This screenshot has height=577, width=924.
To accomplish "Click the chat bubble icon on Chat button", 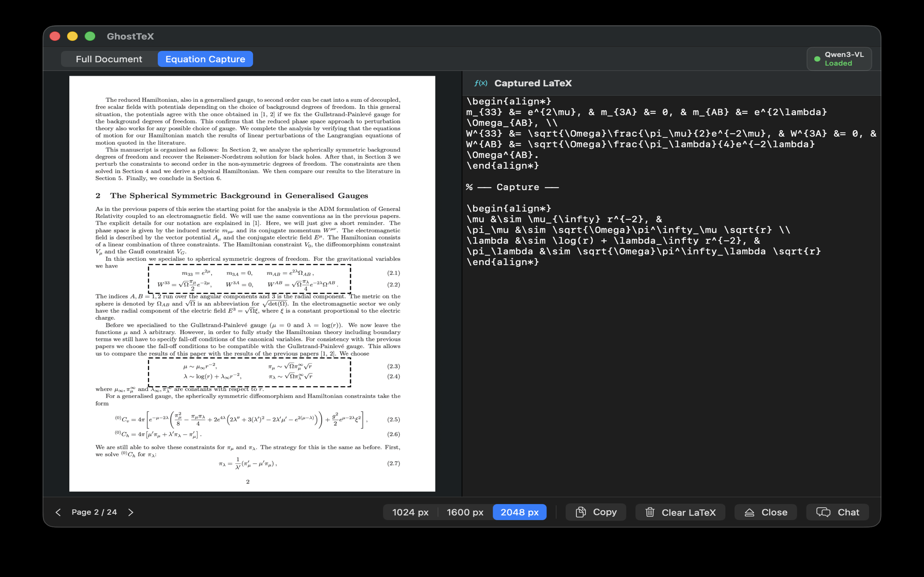I will 823,512.
